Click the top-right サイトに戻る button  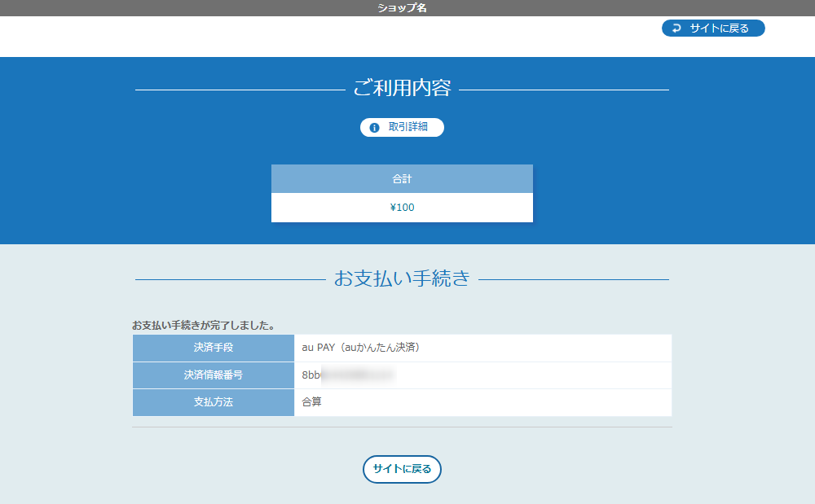[x=713, y=28]
